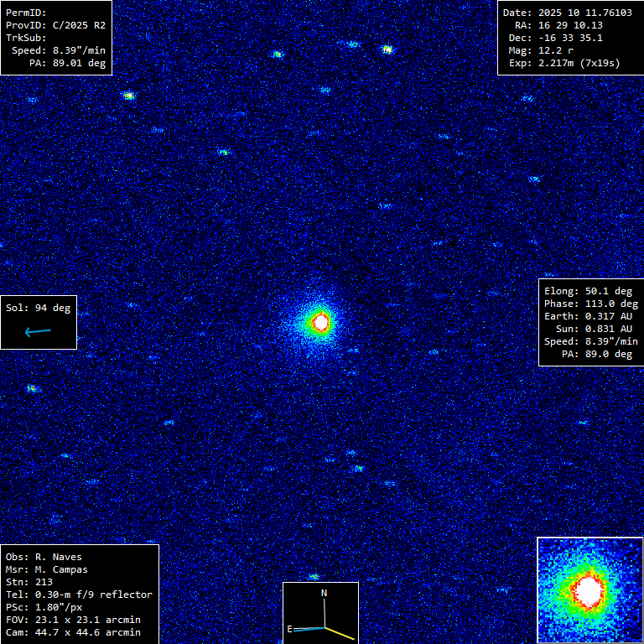Select the Date 2025 10 11.76103 line
The image size is (644, 644).
click(567, 13)
